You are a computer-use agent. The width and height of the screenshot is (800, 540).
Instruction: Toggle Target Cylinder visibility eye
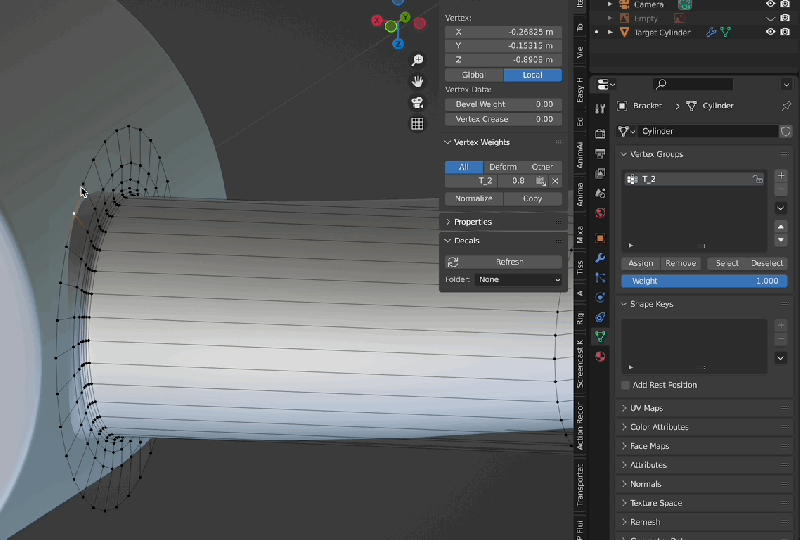[x=770, y=32]
